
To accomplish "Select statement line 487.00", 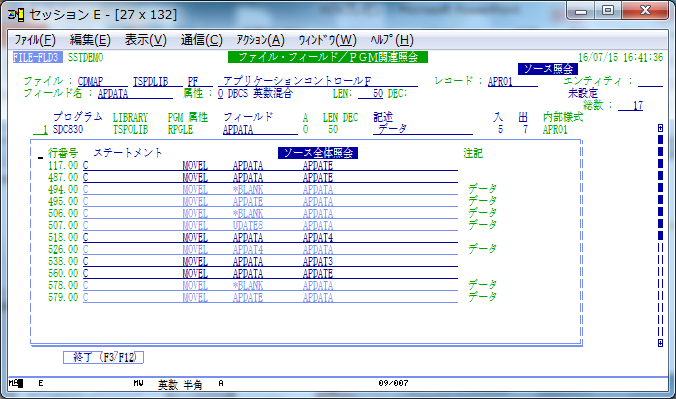I will click(x=270, y=178).
